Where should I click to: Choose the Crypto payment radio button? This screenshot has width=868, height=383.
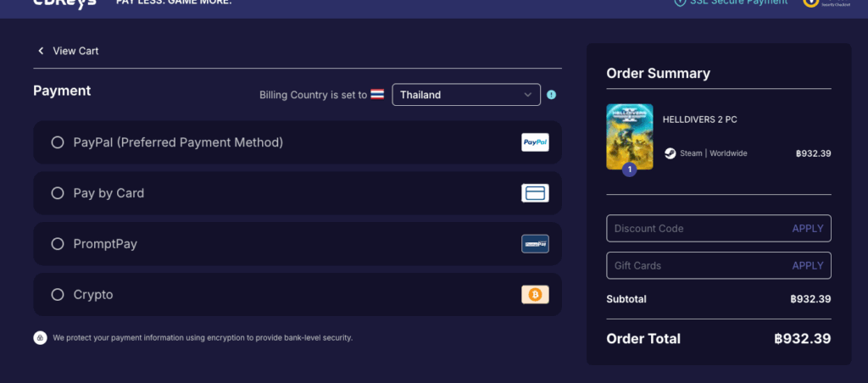pyautogui.click(x=58, y=294)
